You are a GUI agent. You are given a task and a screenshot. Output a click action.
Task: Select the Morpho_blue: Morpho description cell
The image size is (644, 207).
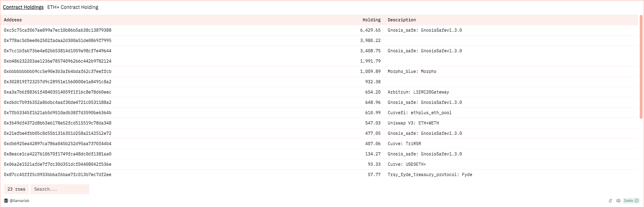[412, 71]
